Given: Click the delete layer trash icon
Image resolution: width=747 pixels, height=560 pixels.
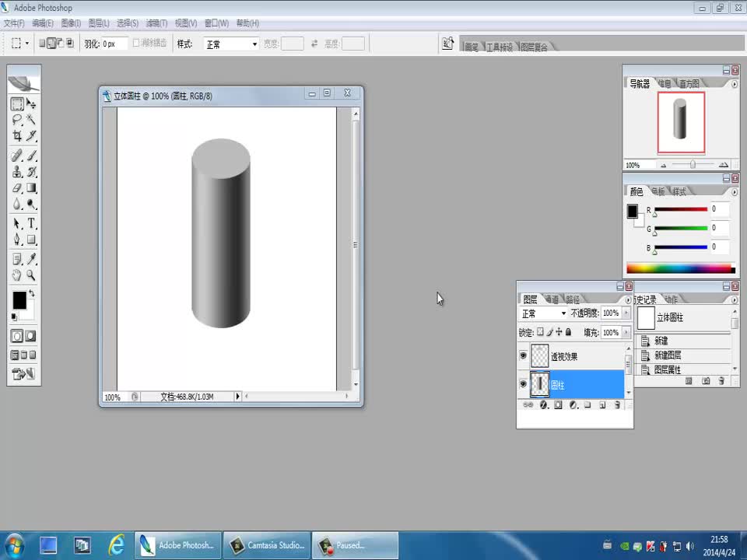Looking at the screenshot, I should [x=617, y=405].
